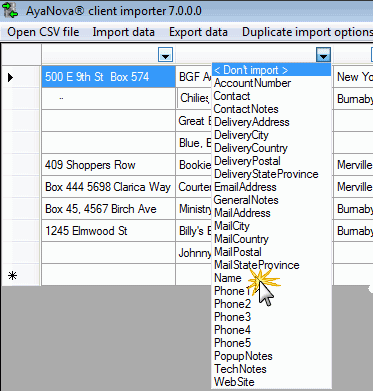This screenshot has height=391, width=373.
Task: Open first column's field mapping dropdown arrow
Action: (x=165, y=55)
